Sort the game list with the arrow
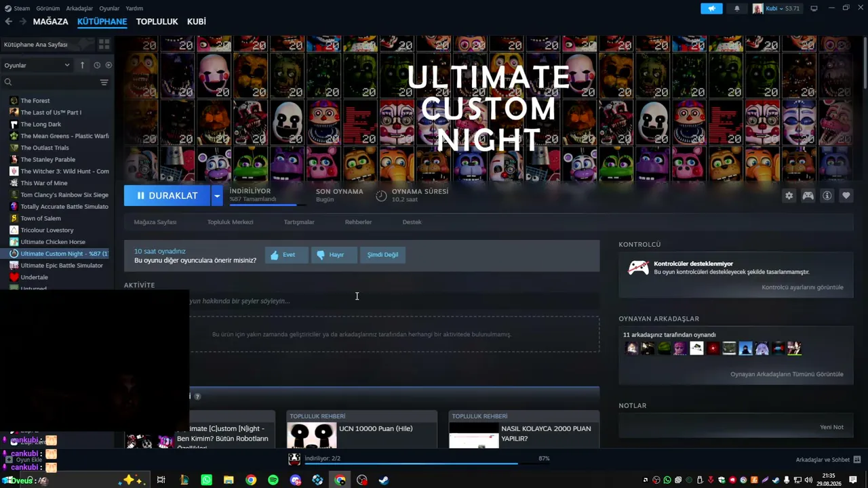The image size is (868, 488). click(82, 65)
